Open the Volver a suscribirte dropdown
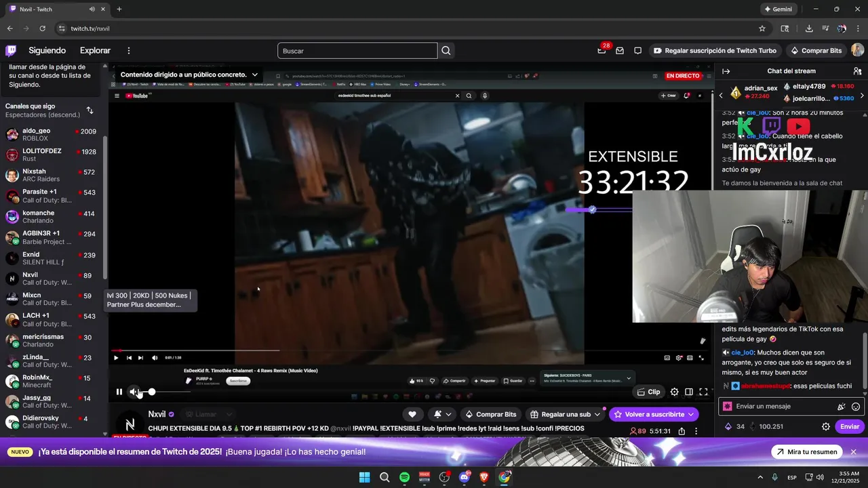The width and height of the screenshot is (868, 488). [x=654, y=414]
